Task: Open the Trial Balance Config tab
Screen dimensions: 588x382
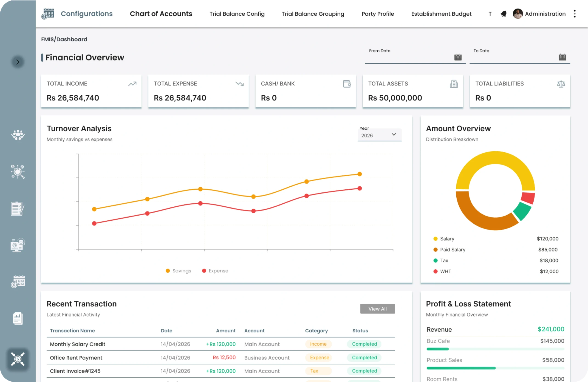Action: [237, 14]
